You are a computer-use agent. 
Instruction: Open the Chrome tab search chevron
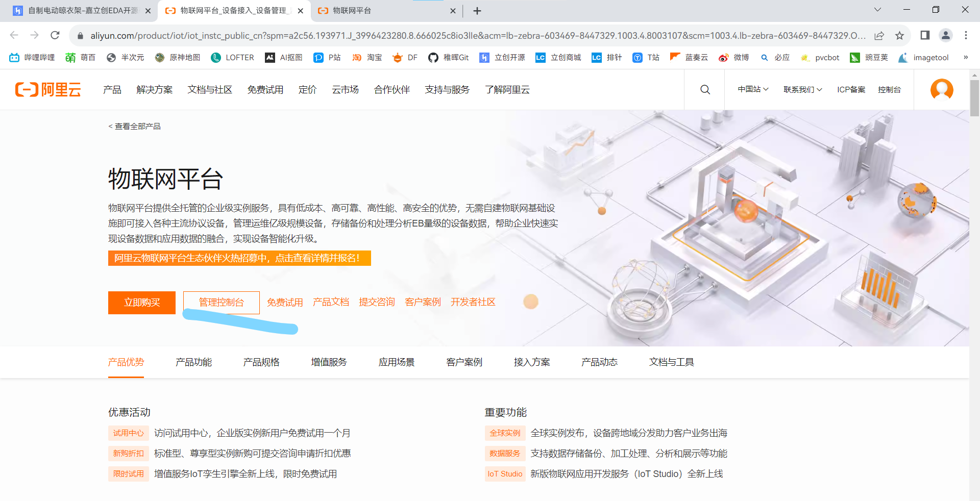[877, 10]
